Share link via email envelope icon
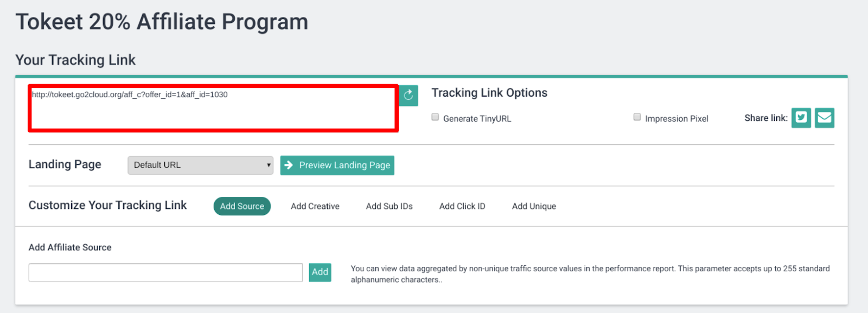The height and width of the screenshot is (313, 868). pos(824,118)
